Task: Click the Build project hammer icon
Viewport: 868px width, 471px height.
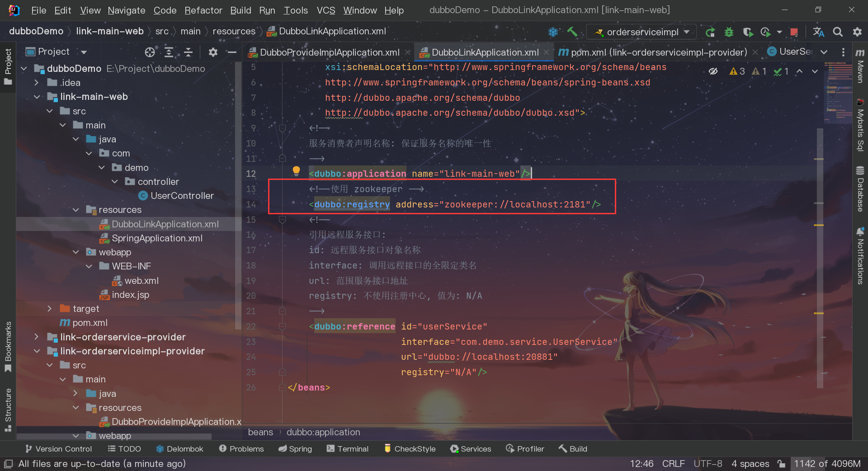Action: click(572, 32)
